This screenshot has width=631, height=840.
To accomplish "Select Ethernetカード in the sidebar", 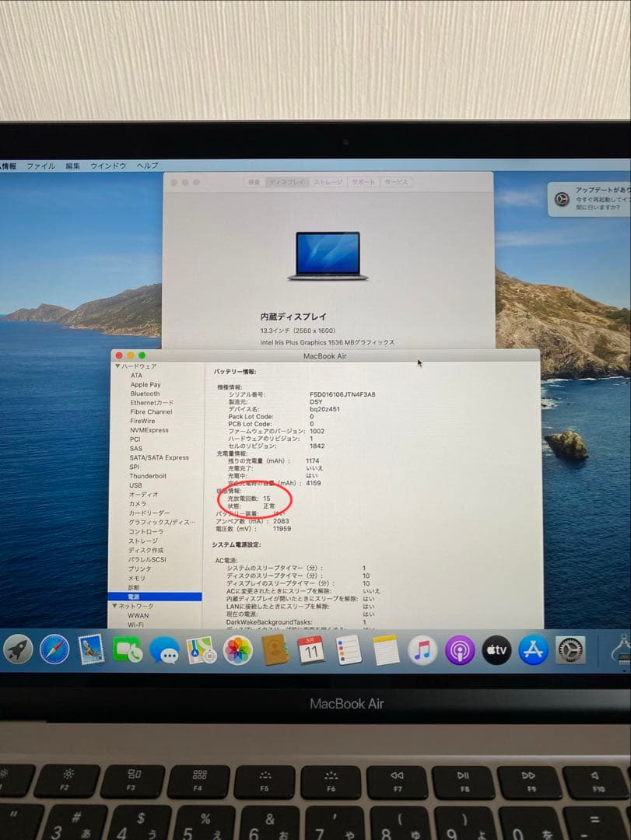I will pyautogui.click(x=152, y=402).
